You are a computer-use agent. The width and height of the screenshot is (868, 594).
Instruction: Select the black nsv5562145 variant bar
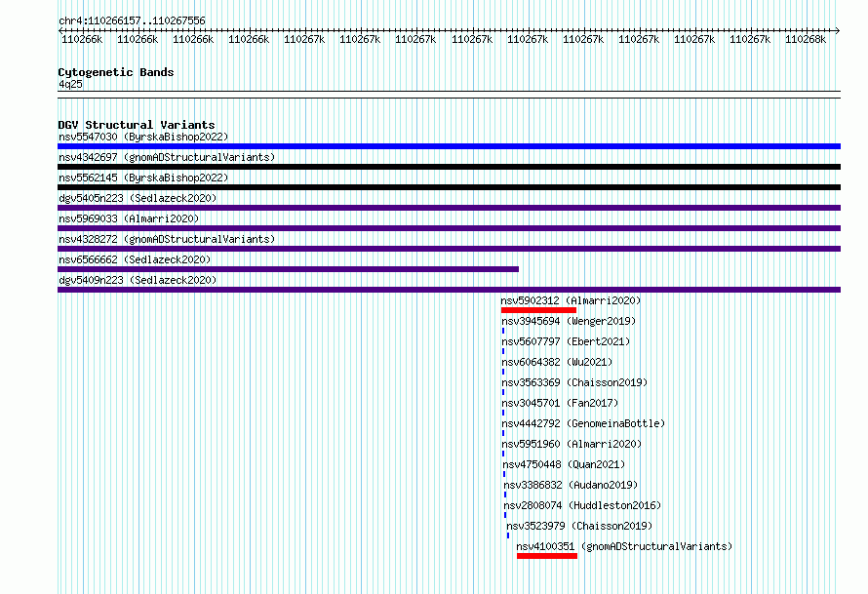tap(449, 187)
